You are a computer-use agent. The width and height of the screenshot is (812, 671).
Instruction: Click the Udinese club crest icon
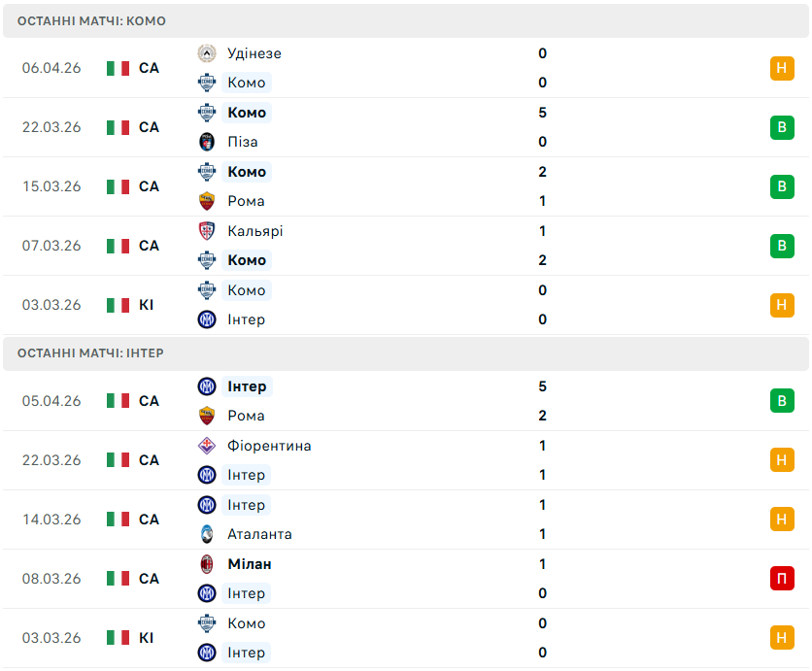pyautogui.click(x=206, y=53)
